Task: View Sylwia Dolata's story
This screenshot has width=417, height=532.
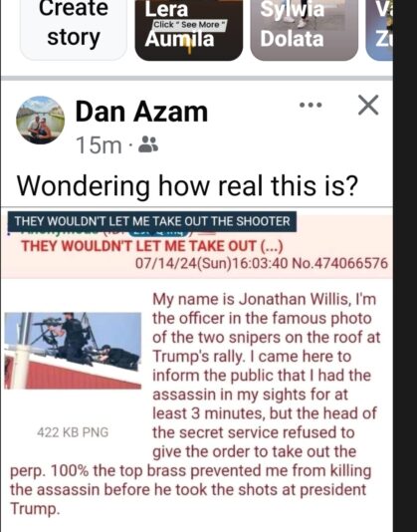Action: coord(305,30)
